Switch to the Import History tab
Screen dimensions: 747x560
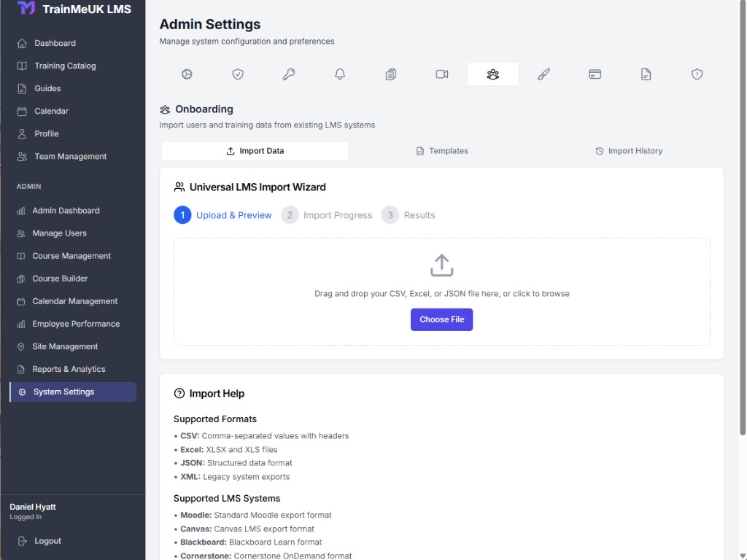[x=628, y=151]
